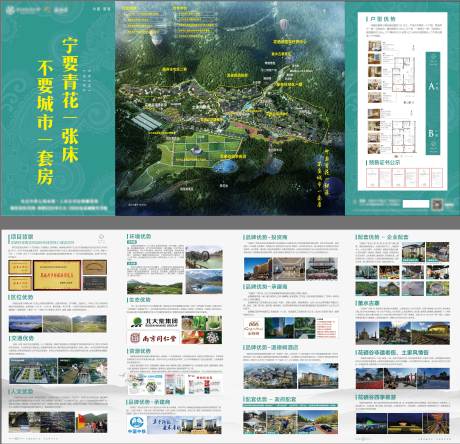Click the 环境优势 section heading

point(140,236)
